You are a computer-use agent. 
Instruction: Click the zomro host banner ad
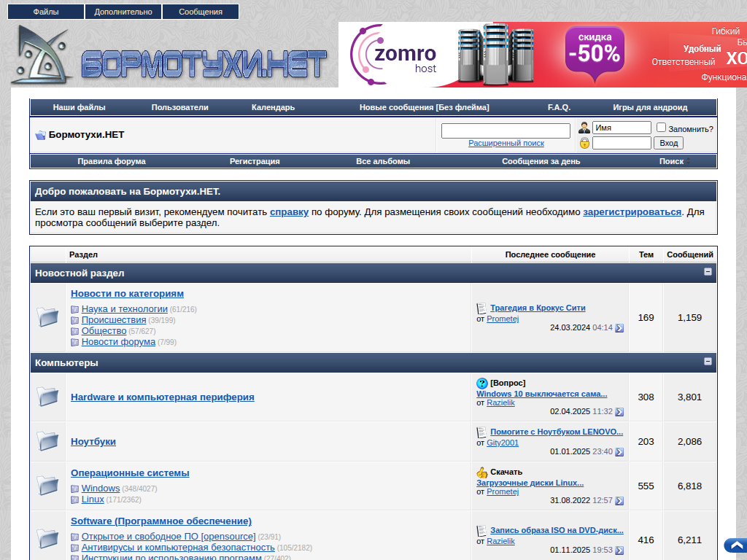[542, 55]
